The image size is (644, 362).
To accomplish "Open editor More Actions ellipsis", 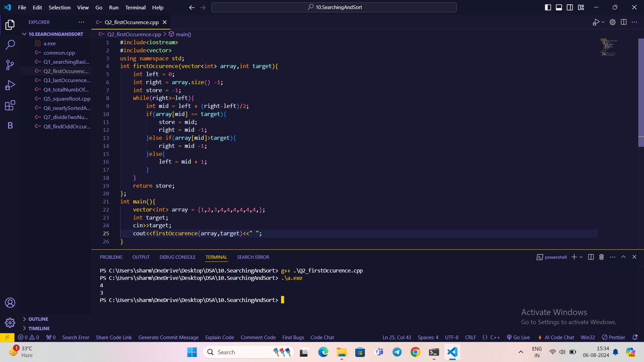I will pyautogui.click(x=634, y=22).
